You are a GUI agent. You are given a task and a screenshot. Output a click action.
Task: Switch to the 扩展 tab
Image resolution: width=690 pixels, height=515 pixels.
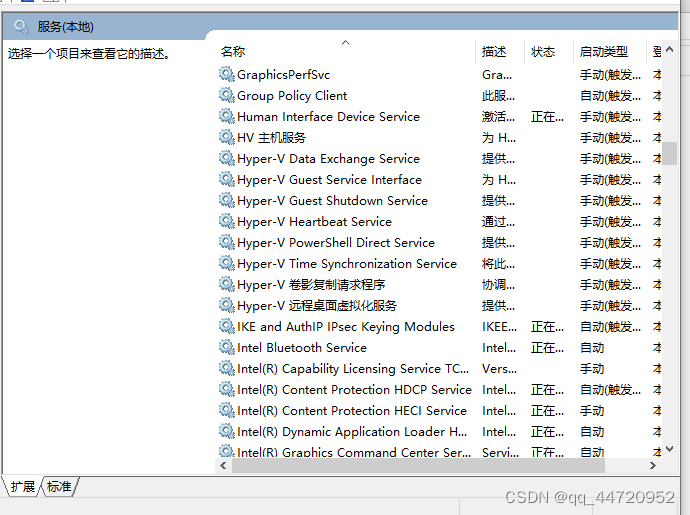[22, 486]
